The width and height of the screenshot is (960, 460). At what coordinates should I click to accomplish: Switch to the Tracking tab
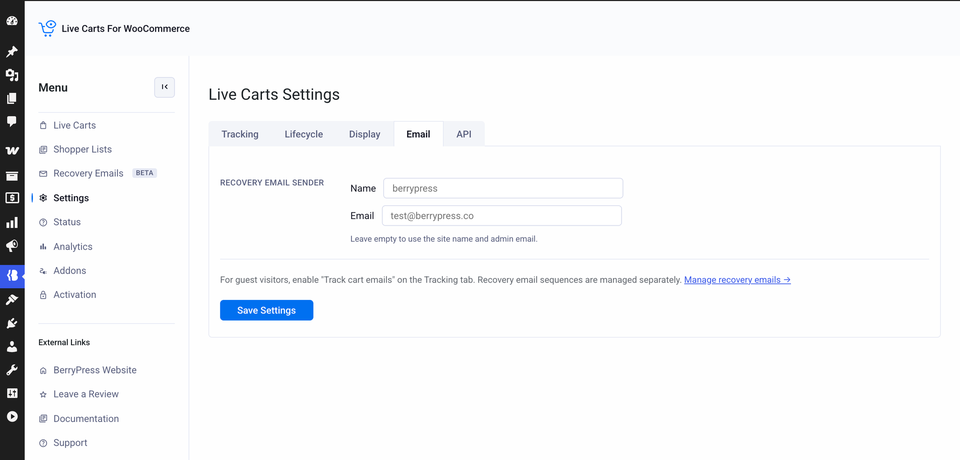coord(240,134)
